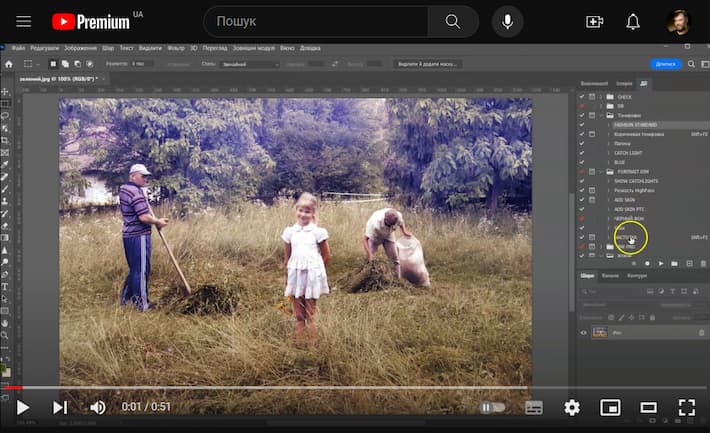Open the Зображення menu
Screen dimensions: 710x433
pyautogui.click(x=80, y=48)
